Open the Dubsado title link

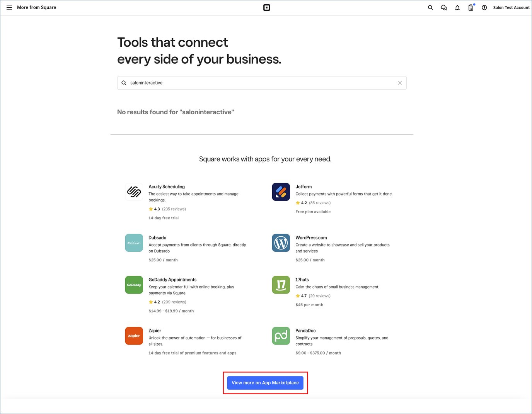[x=157, y=238]
